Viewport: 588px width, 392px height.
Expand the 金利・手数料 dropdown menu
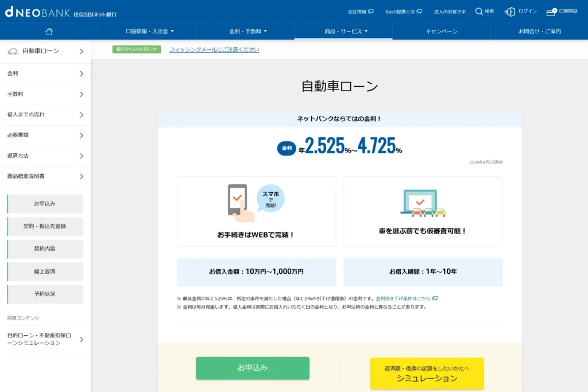pos(245,31)
